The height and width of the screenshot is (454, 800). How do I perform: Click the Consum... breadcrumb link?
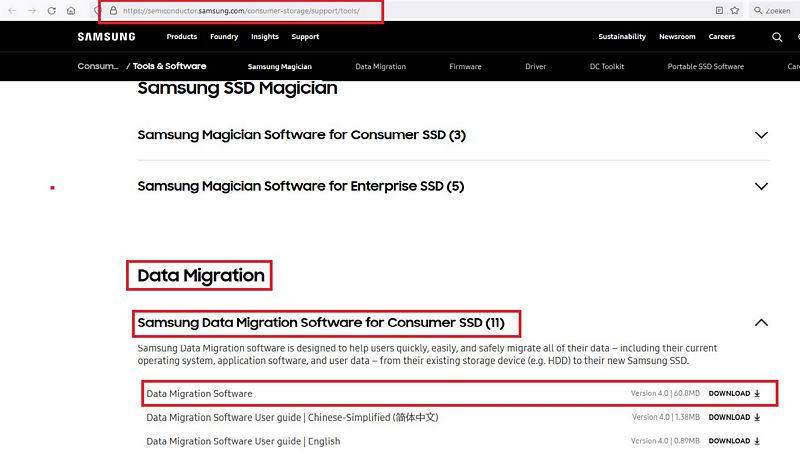[x=98, y=66]
